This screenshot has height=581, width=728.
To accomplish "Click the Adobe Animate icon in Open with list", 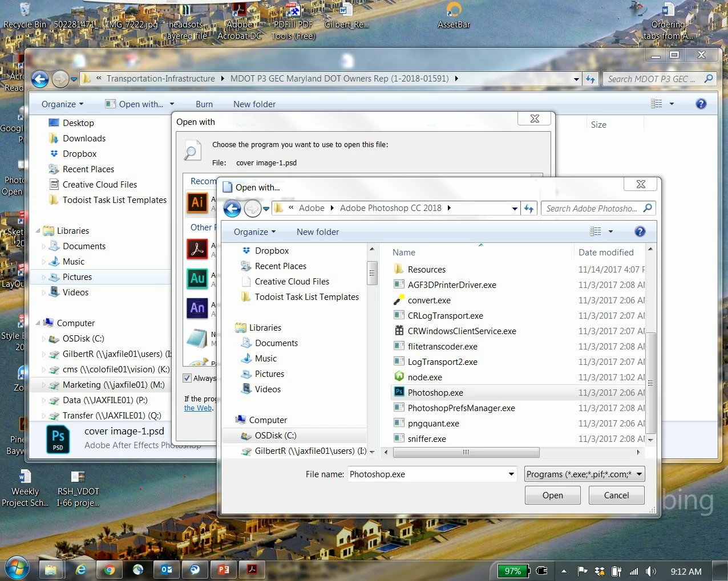I will click(x=197, y=308).
